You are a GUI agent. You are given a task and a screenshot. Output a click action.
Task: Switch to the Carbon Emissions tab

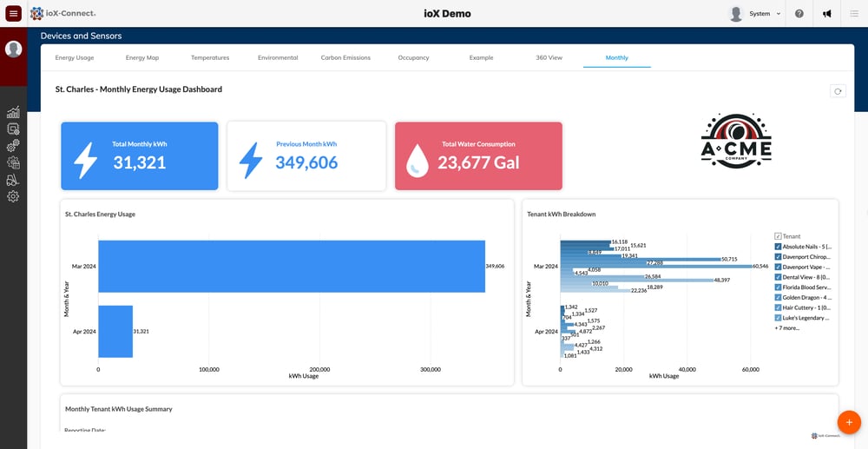click(345, 57)
